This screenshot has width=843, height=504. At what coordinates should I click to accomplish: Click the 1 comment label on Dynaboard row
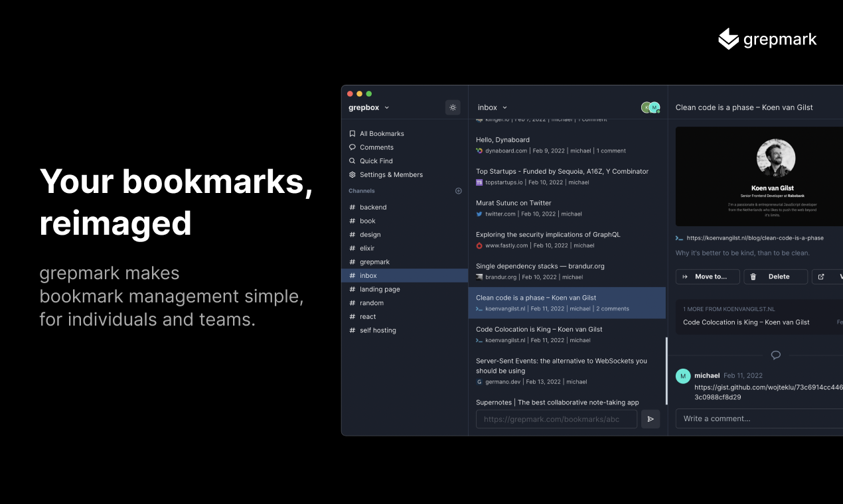[x=611, y=151]
